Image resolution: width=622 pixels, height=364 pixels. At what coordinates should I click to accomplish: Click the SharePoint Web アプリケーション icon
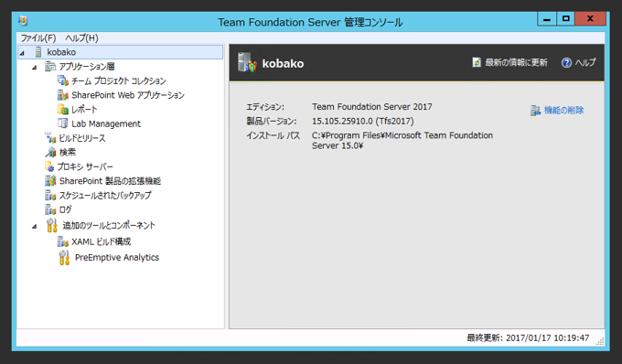63,95
